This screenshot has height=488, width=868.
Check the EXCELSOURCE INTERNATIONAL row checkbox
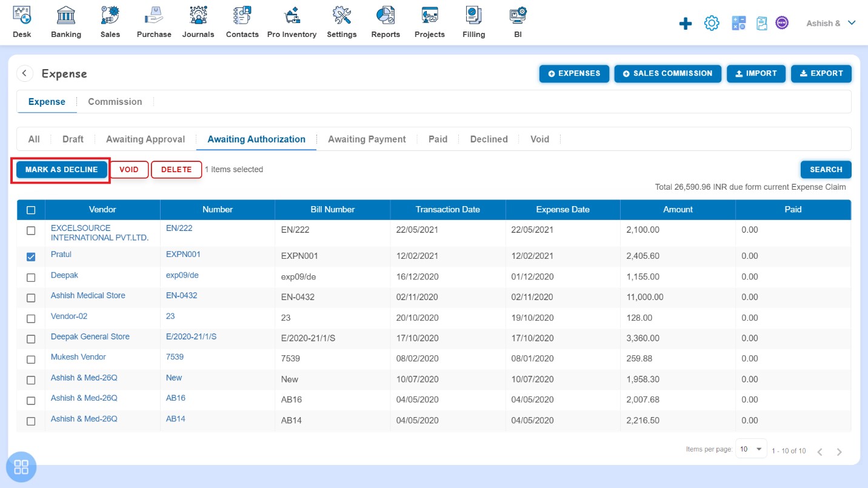[31, 231]
